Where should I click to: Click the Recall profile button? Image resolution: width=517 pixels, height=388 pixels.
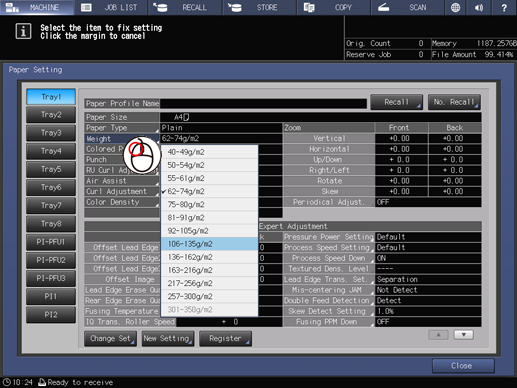(x=396, y=102)
